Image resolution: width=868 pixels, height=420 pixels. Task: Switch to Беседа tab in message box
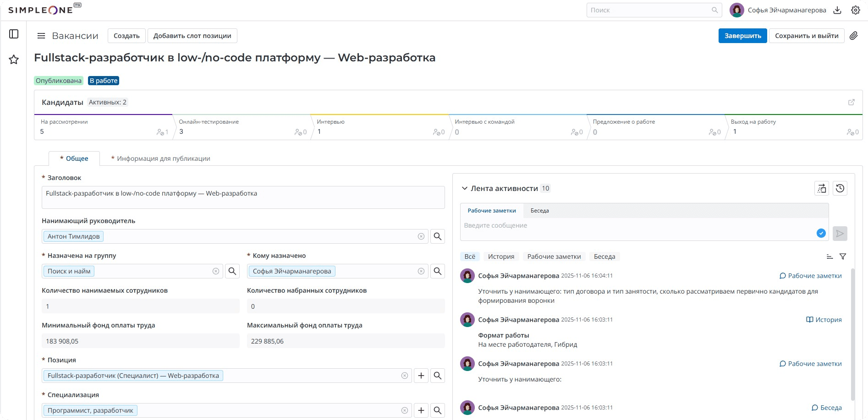coord(539,211)
